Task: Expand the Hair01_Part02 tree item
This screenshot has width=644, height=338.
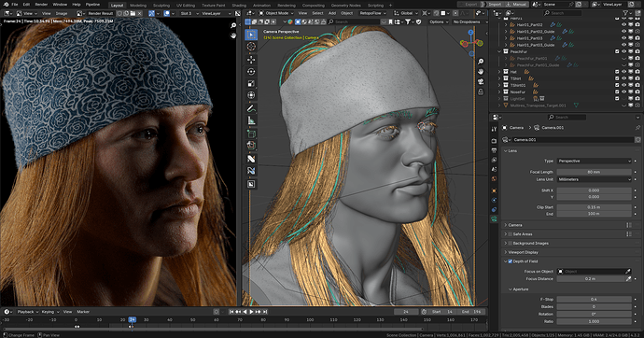Action: [x=506, y=24]
